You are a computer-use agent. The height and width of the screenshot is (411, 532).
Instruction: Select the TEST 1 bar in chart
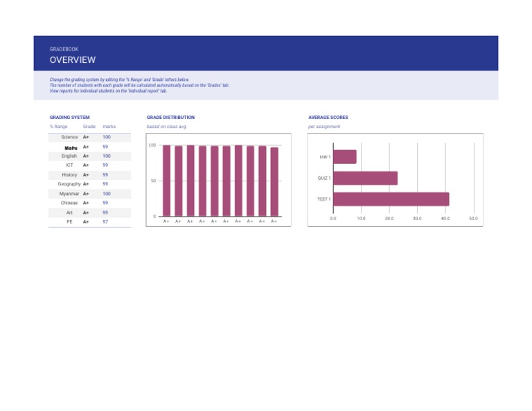pos(391,199)
